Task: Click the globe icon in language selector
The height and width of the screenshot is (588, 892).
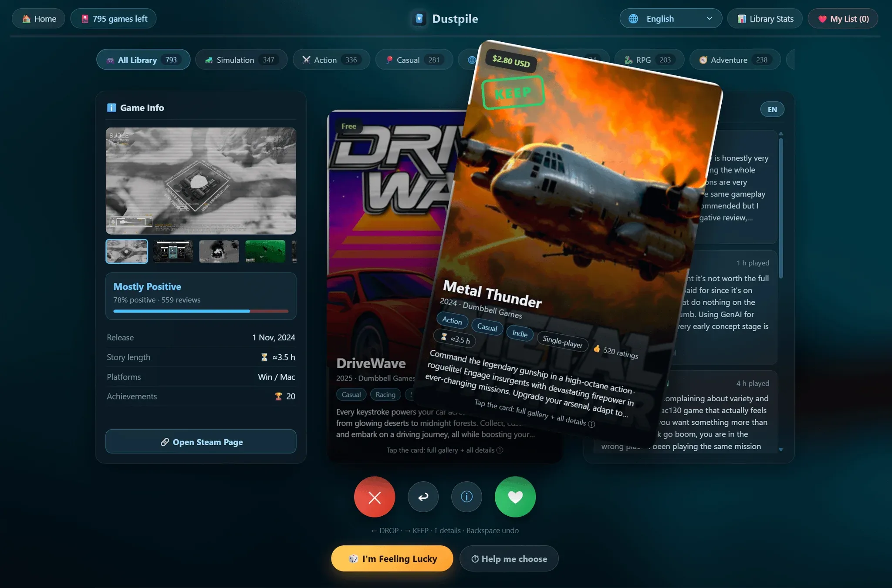Action: [x=633, y=19]
